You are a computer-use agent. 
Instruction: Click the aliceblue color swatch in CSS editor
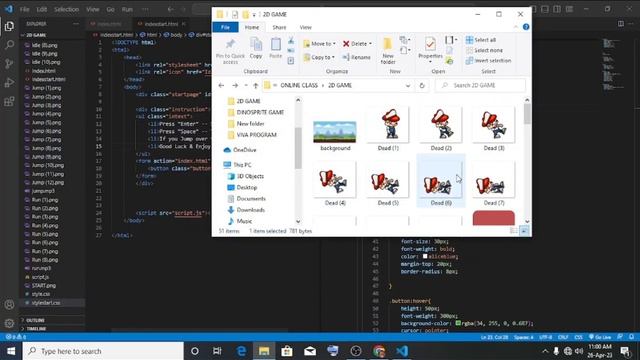[425, 256]
